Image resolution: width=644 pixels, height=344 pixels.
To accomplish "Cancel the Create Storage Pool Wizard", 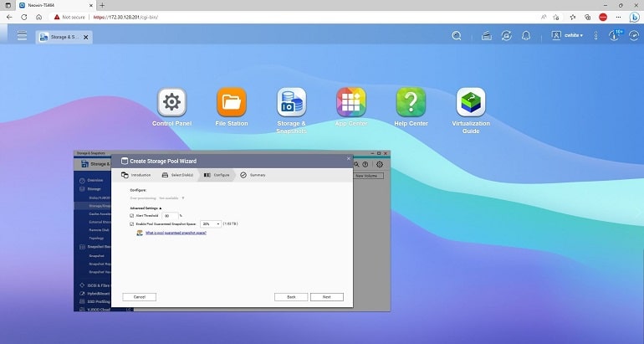I will [x=139, y=297].
